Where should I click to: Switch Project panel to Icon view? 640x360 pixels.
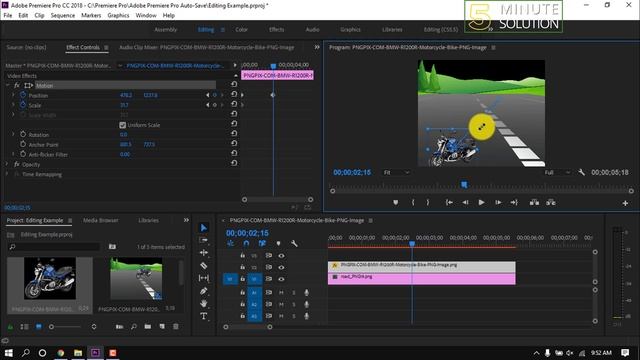tap(39, 327)
